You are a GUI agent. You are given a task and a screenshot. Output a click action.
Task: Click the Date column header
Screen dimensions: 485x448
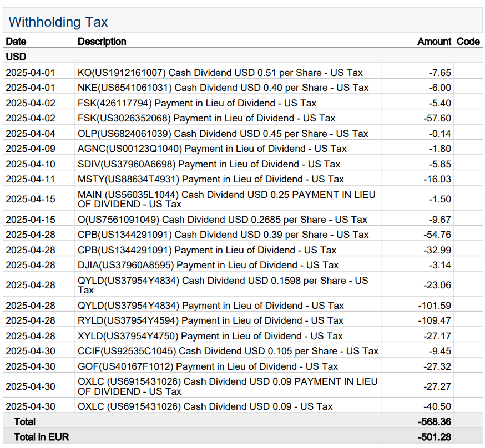(16, 42)
